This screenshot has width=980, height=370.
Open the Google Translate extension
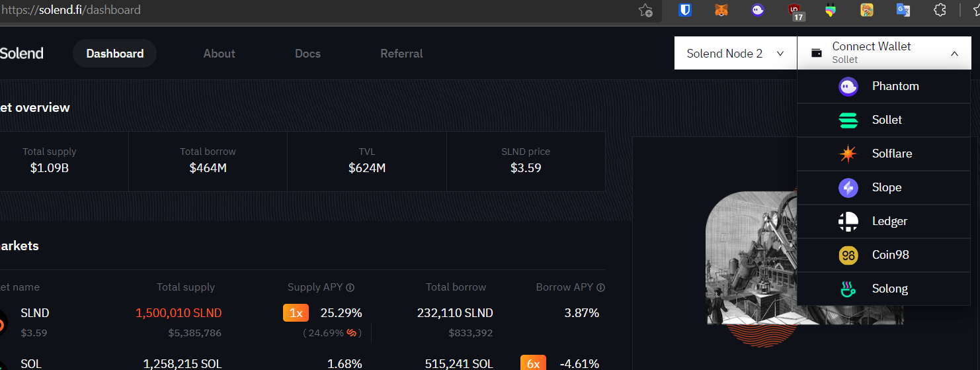pyautogui.click(x=903, y=10)
